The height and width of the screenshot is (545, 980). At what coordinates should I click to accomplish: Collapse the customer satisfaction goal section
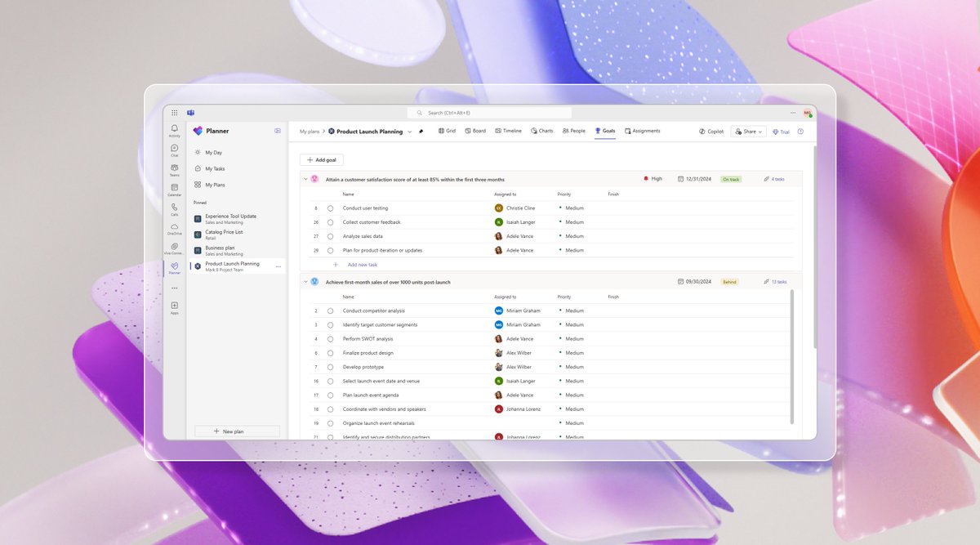click(x=306, y=178)
